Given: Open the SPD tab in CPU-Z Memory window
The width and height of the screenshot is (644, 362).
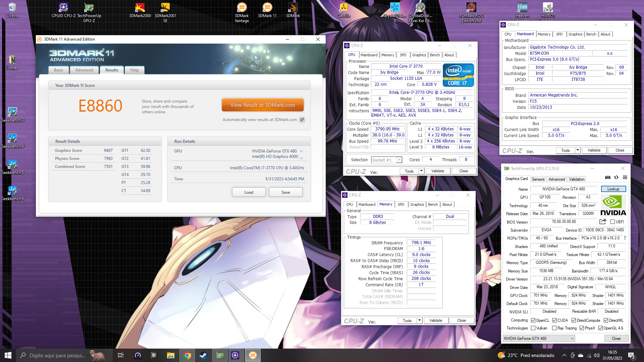Looking at the screenshot, I should tap(401, 204).
